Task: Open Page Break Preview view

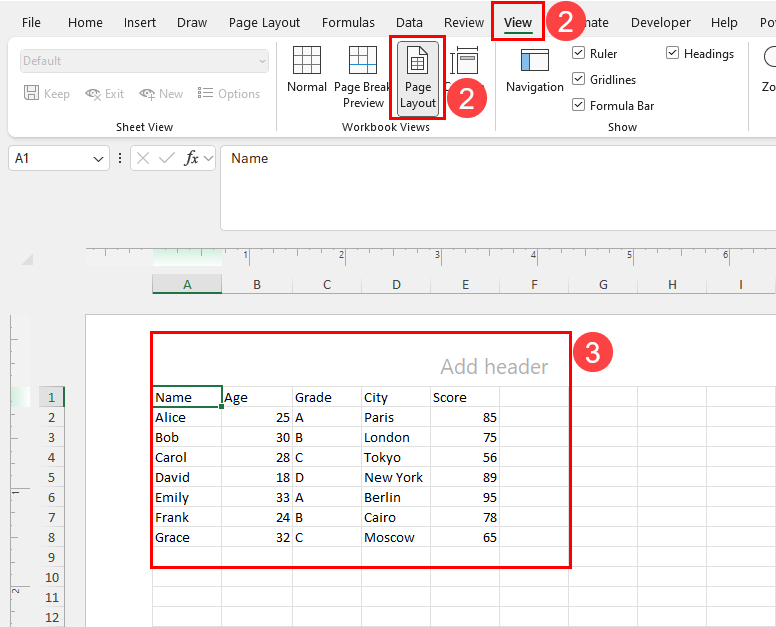Action: [x=363, y=77]
